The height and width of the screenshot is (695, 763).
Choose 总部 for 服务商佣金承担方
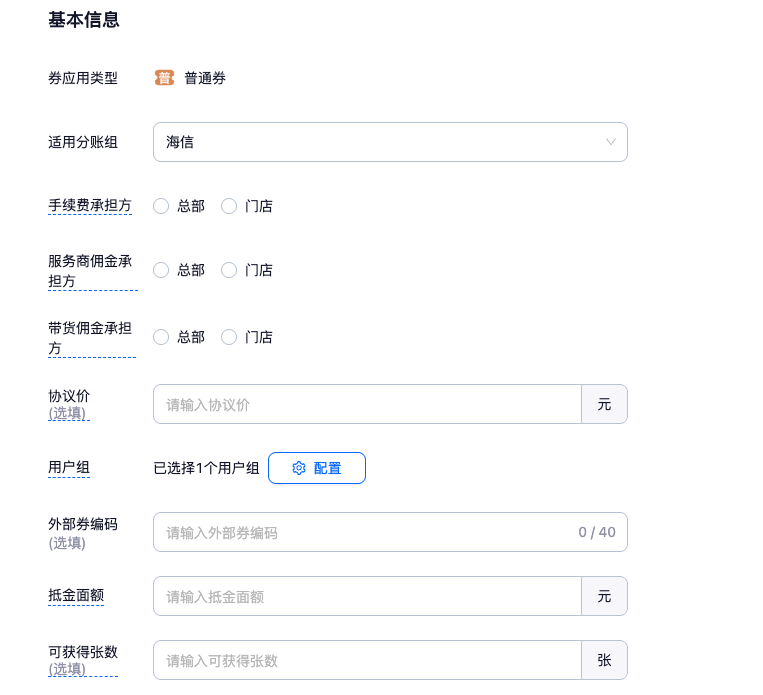tap(161, 270)
